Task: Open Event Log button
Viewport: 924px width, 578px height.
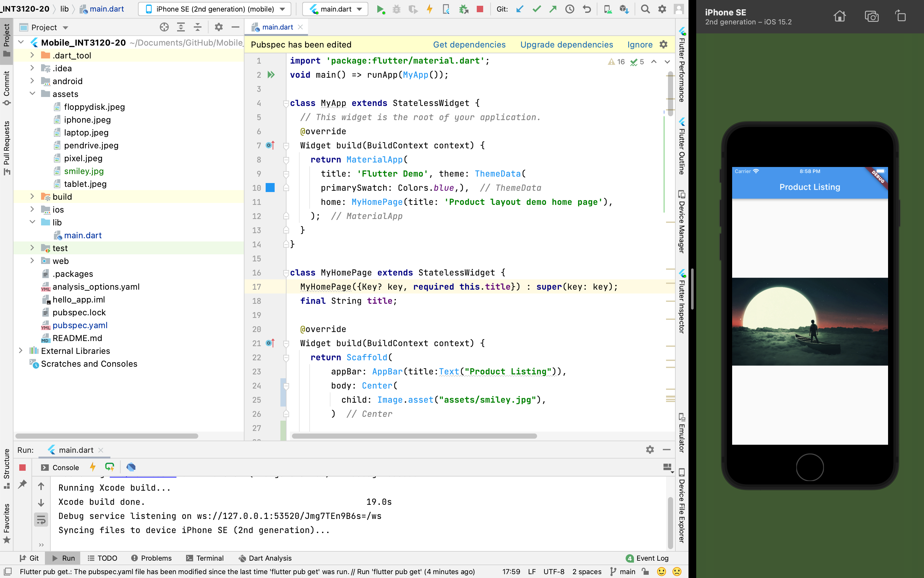Action: click(x=647, y=558)
